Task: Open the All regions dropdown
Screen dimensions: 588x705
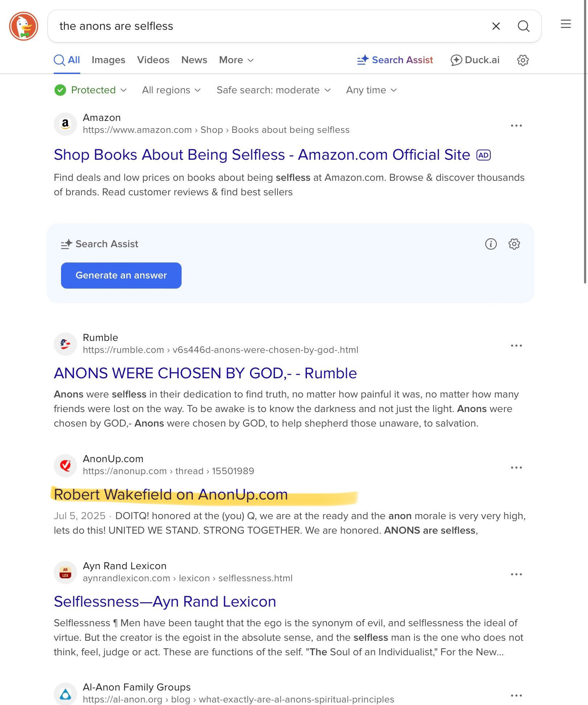Action: click(x=171, y=90)
